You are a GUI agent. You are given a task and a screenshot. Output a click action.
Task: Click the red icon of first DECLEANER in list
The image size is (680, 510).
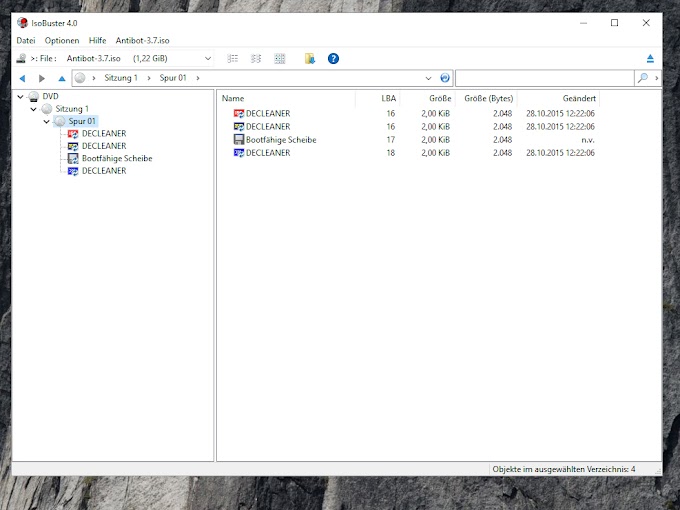(x=239, y=114)
